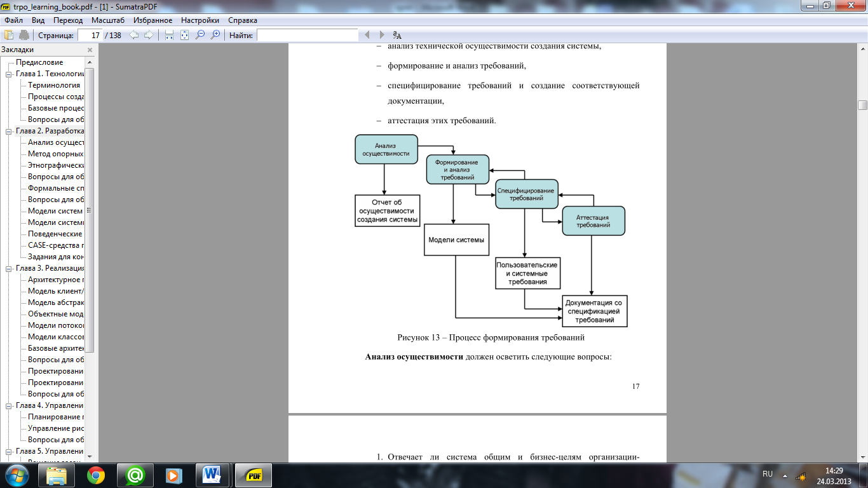
Task: Switch to Microsoft Word taskbar button
Action: 212,475
